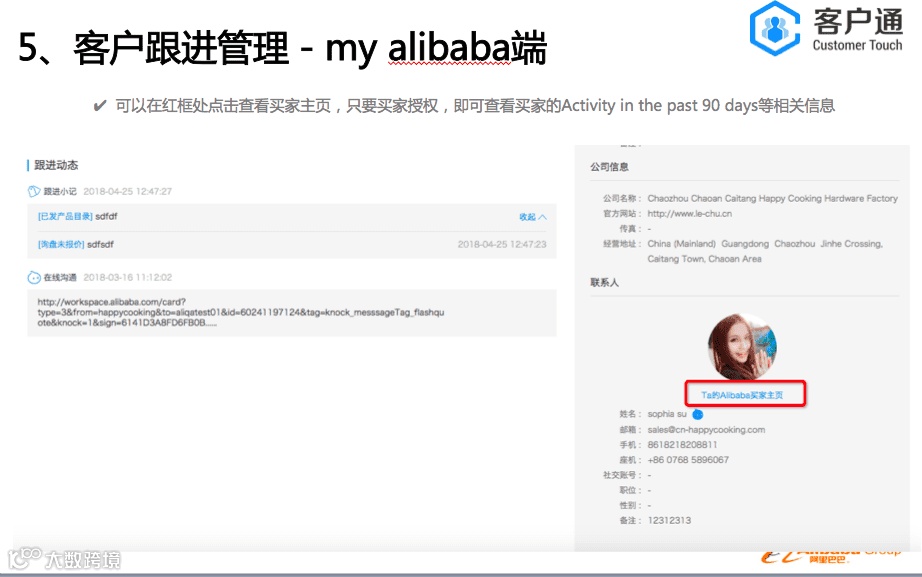
Task: Click the 跟进小记 note tag icon
Action: pos(34,191)
